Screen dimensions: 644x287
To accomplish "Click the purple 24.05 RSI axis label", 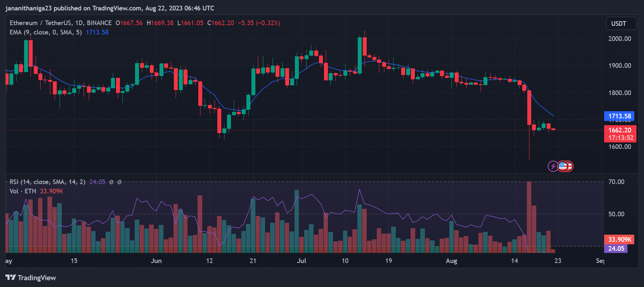I will tap(616, 249).
